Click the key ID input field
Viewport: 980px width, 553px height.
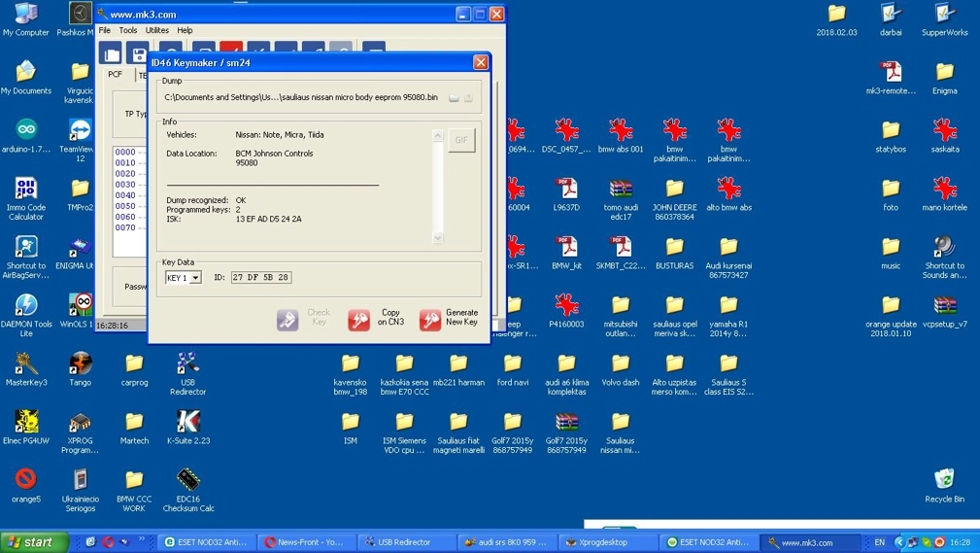pyautogui.click(x=260, y=277)
